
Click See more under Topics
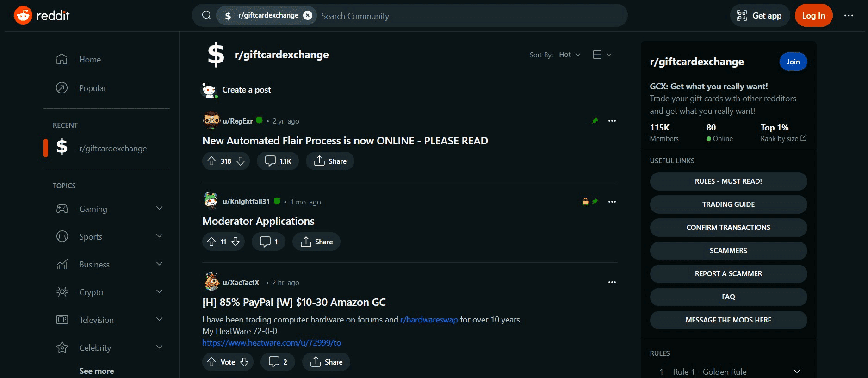coord(96,371)
